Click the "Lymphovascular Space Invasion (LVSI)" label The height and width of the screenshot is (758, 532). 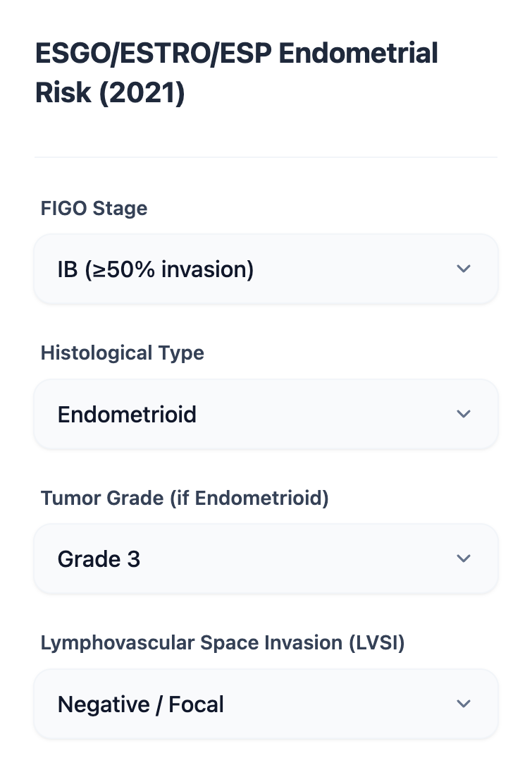click(x=222, y=643)
